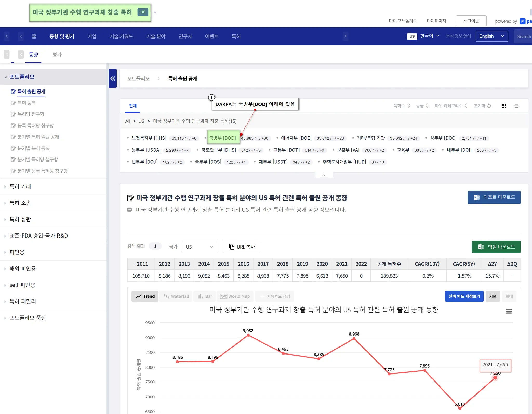Switch to grid view icon

tap(503, 106)
